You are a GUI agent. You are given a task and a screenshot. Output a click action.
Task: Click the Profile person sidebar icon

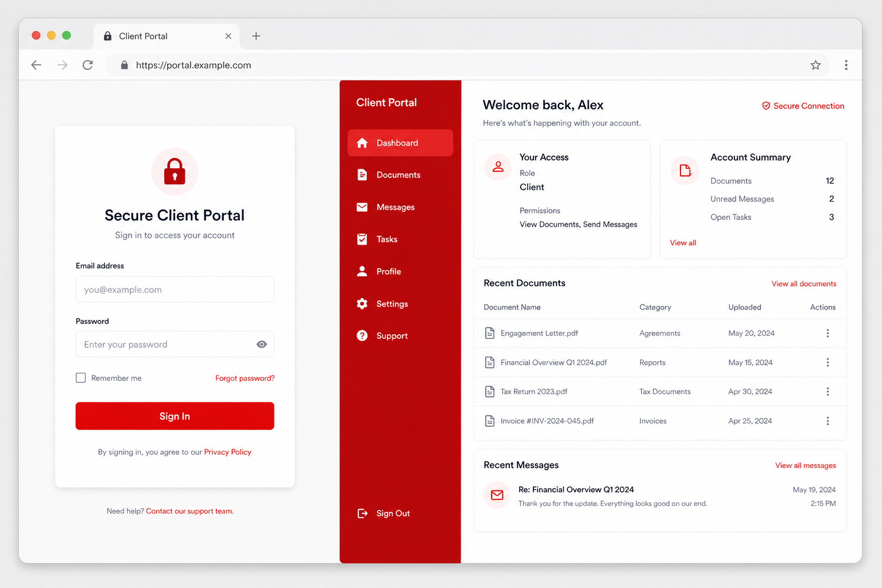[362, 271]
